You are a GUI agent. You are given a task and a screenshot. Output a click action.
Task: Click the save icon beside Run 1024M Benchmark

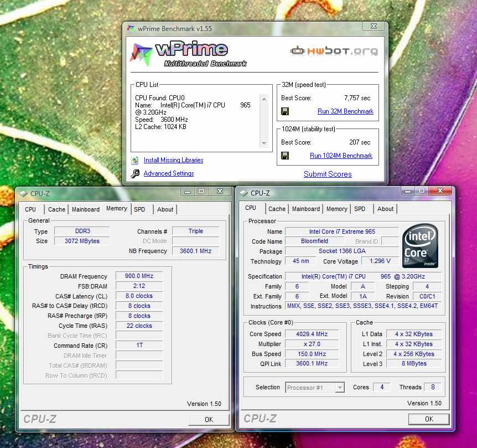coord(285,156)
